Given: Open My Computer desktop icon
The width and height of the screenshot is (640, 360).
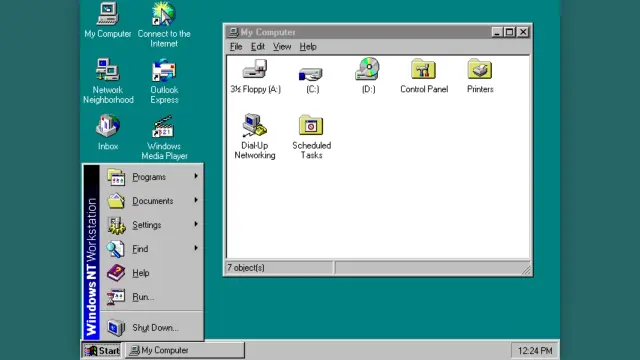Looking at the screenshot, I should [x=108, y=20].
